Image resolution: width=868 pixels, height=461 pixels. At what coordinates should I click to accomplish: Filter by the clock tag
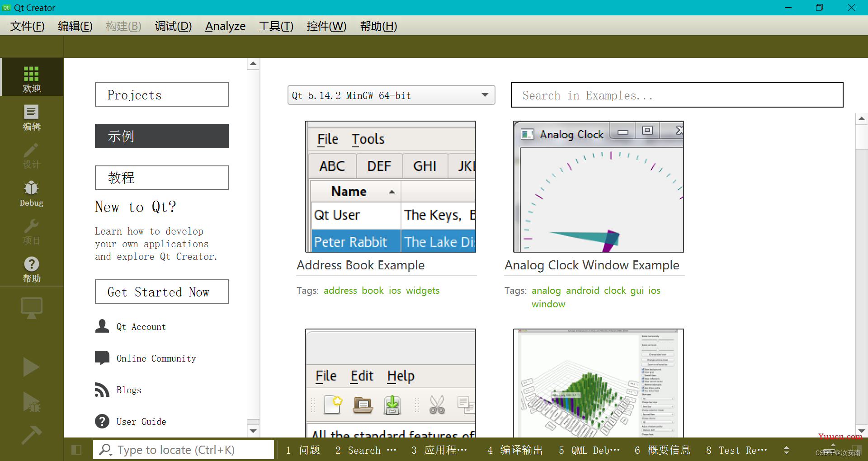click(615, 291)
